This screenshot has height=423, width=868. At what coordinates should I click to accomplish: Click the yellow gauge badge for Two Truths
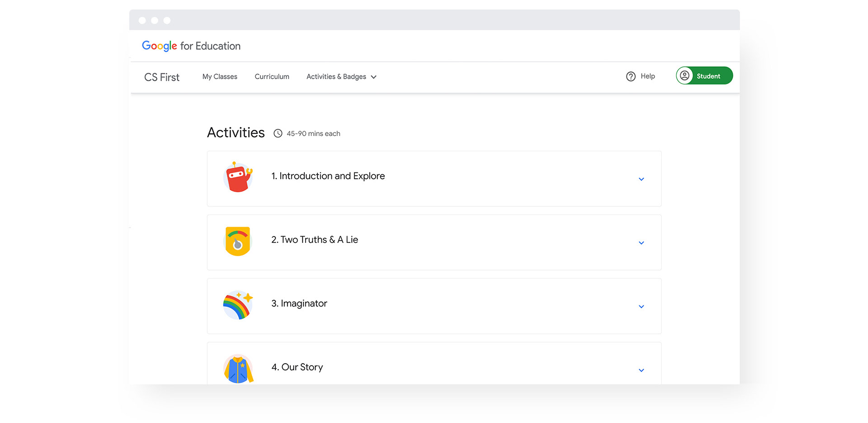[238, 241]
